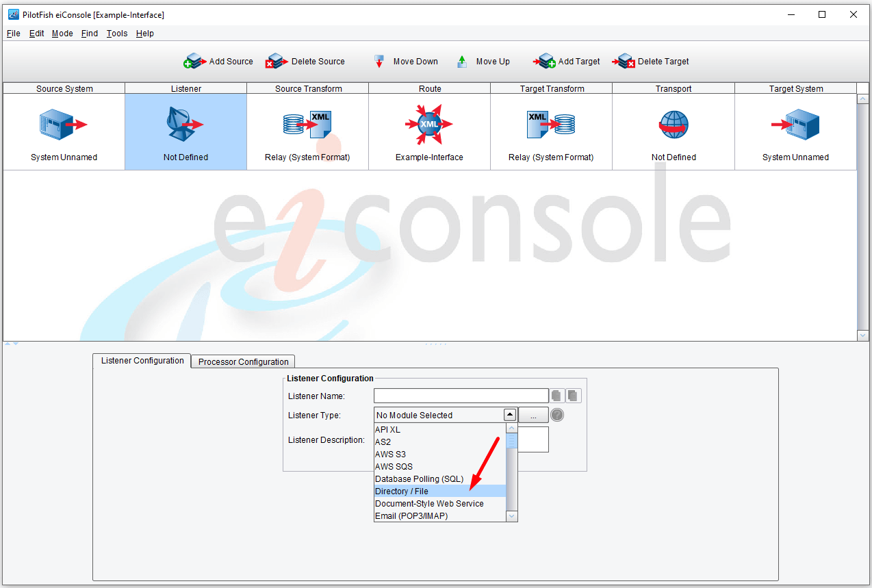872x588 pixels.
Task: Click the Listener Type dropdown arrow
Action: click(x=509, y=415)
